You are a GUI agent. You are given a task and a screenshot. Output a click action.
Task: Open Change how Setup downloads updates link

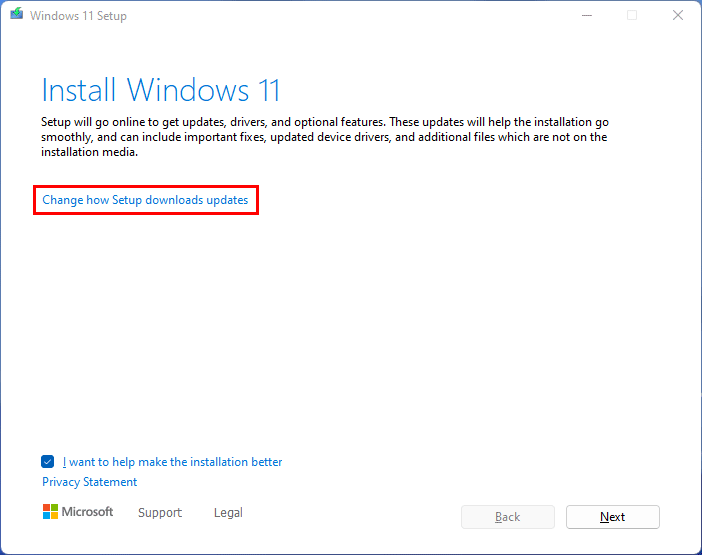point(145,200)
